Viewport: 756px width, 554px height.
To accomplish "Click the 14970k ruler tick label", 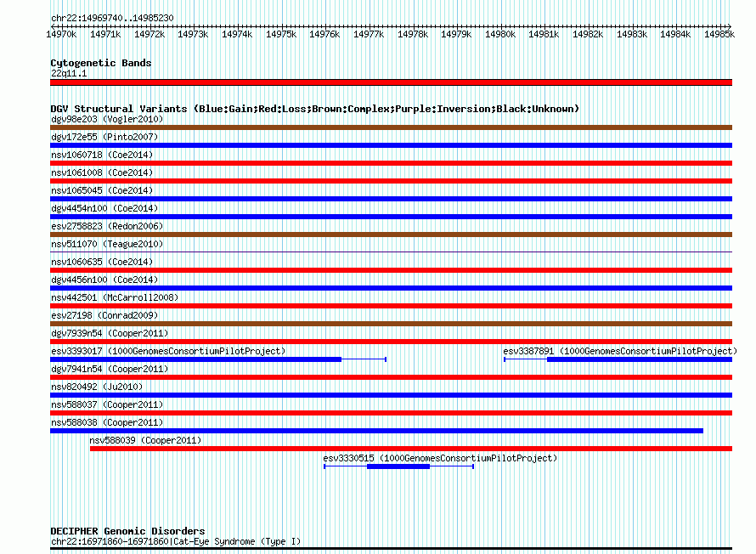I will tap(61, 34).
